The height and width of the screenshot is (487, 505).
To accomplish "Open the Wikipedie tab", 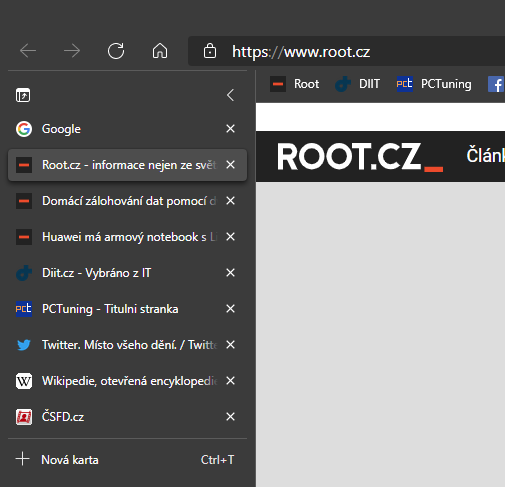I will (127, 381).
